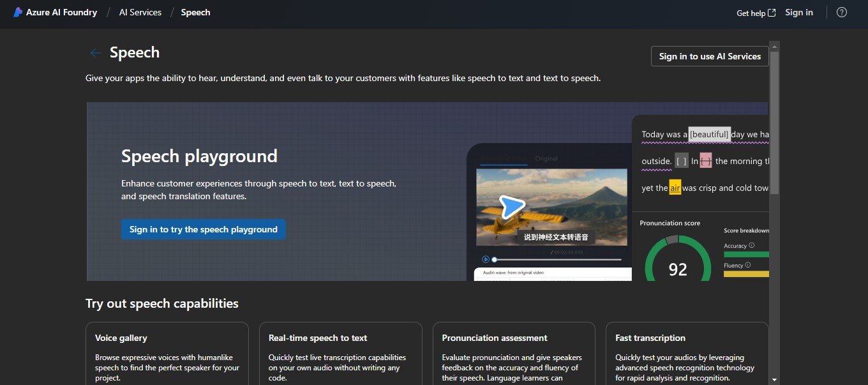Click the Sign in link

pos(799,11)
